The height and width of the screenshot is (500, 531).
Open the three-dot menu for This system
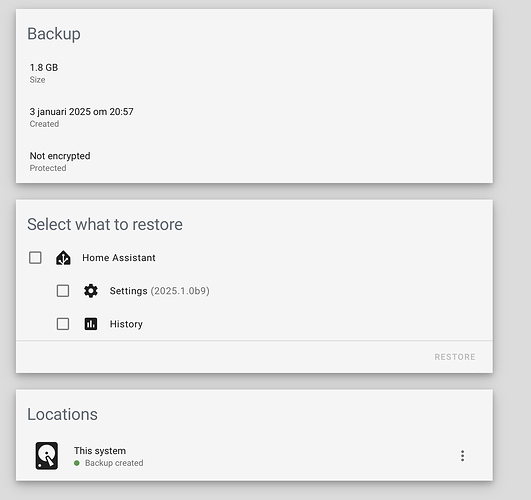(x=462, y=456)
